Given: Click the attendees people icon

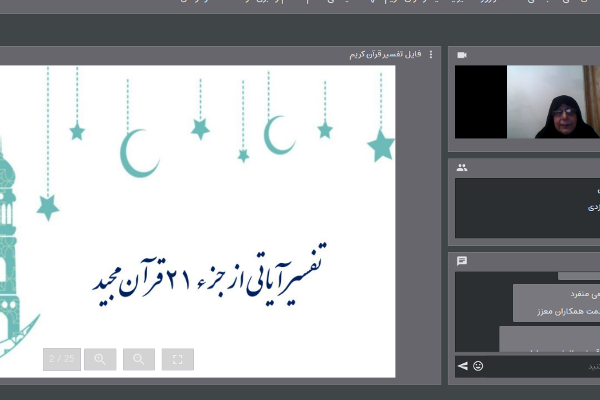Looking at the screenshot, I should point(462,168).
